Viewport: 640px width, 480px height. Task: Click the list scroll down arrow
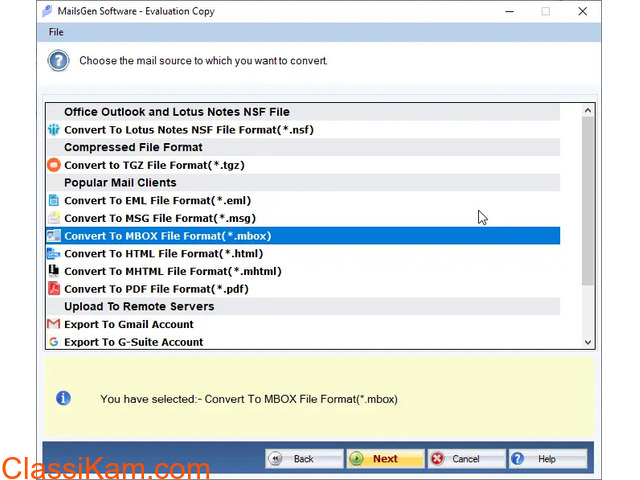(x=588, y=342)
